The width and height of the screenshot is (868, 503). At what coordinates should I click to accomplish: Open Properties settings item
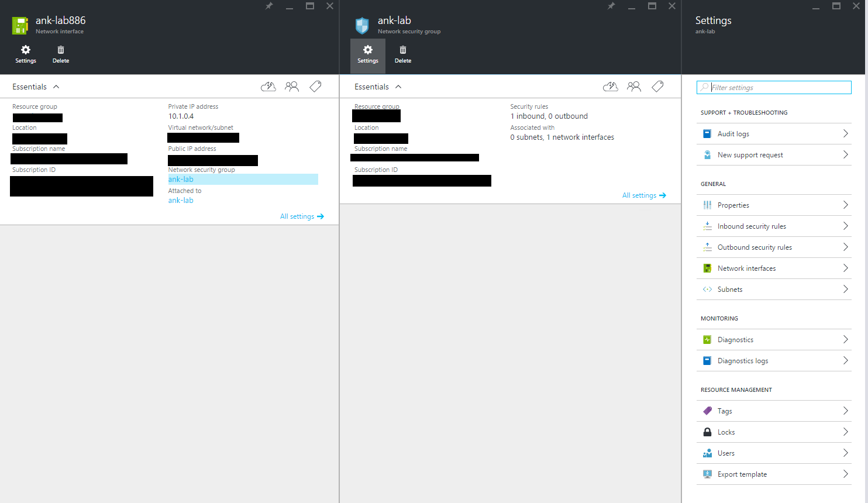(x=774, y=205)
